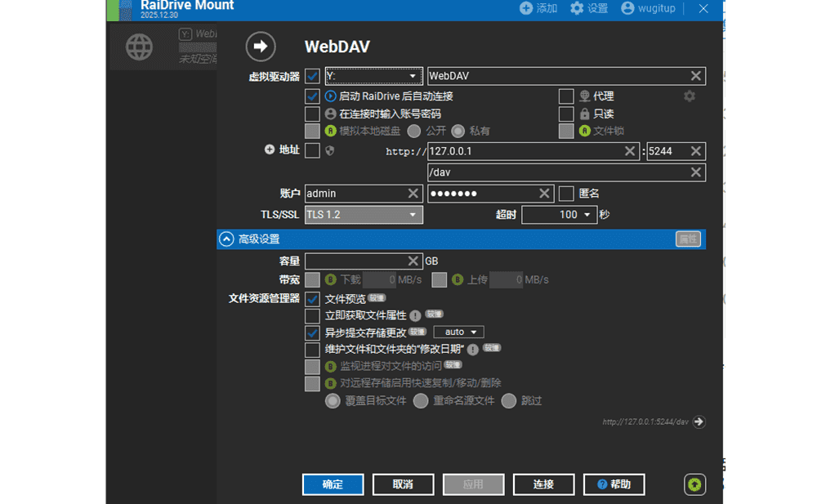Tick the 匿名 anonymous checkbox
This screenshot has width=817, height=504.
(x=566, y=194)
